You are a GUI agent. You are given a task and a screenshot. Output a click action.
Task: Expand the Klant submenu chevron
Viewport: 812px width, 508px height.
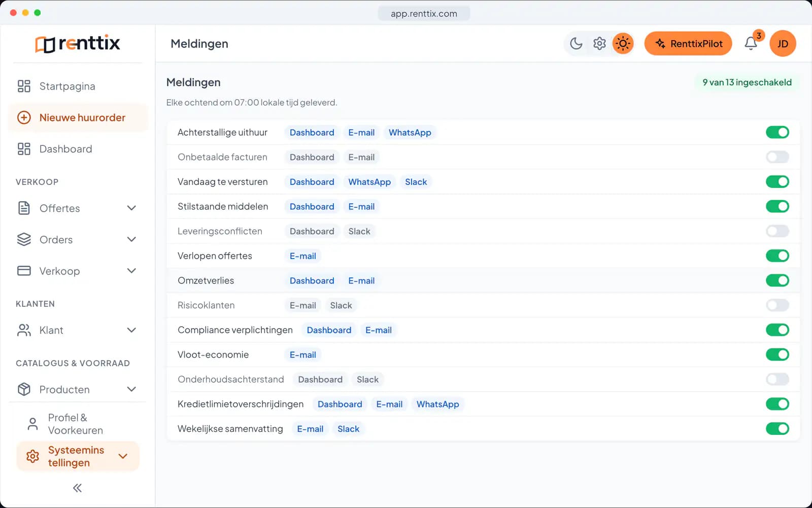(131, 330)
